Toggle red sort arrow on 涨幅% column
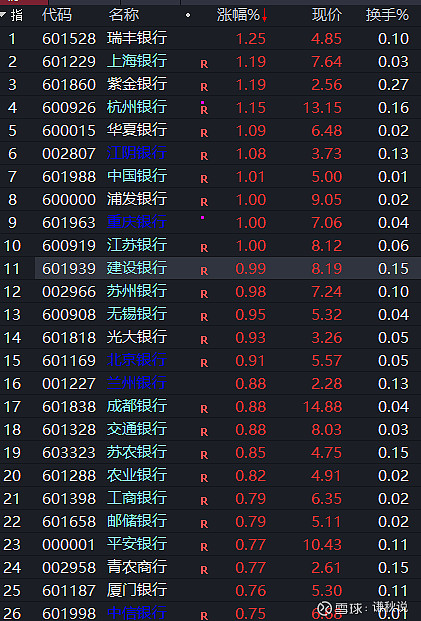 pyautogui.click(x=264, y=16)
